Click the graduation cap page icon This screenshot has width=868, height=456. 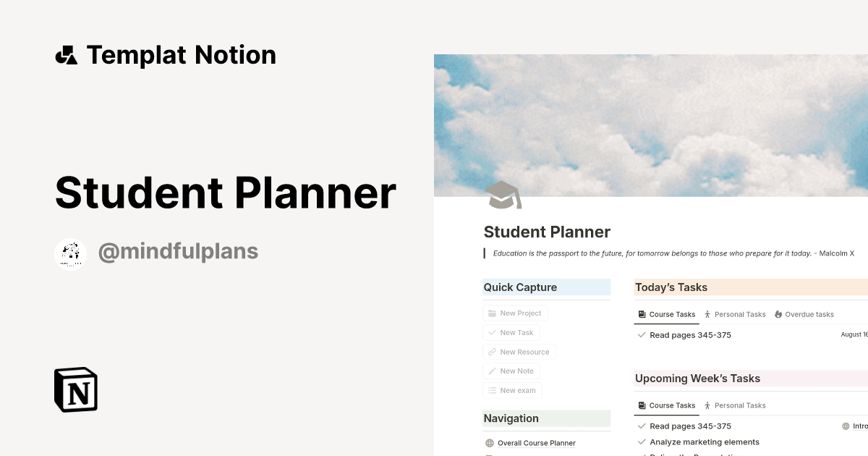coord(503,194)
